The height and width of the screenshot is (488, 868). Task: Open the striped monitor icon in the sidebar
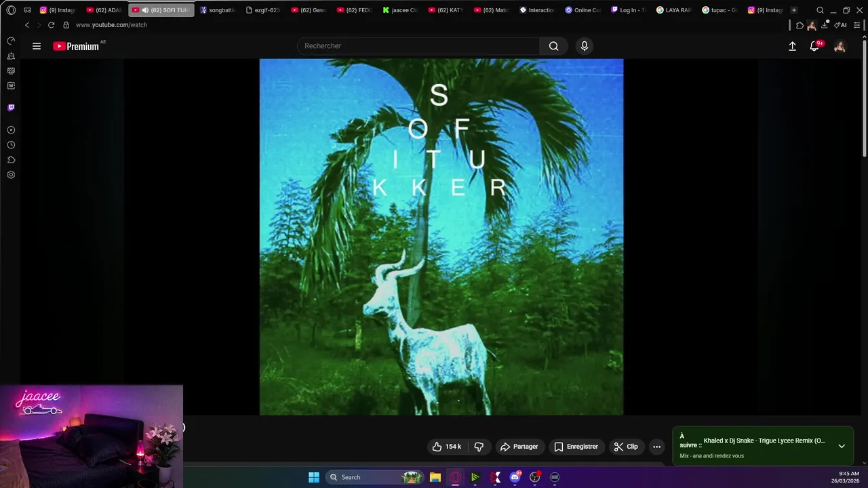11,70
